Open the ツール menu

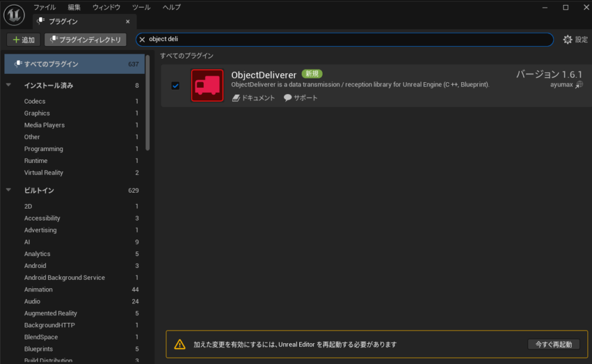pyautogui.click(x=141, y=7)
